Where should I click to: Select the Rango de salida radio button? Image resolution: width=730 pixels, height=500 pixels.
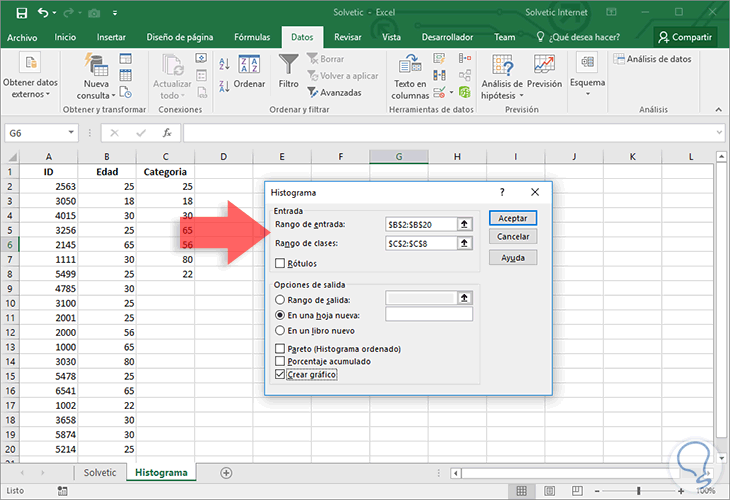click(280, 298)
